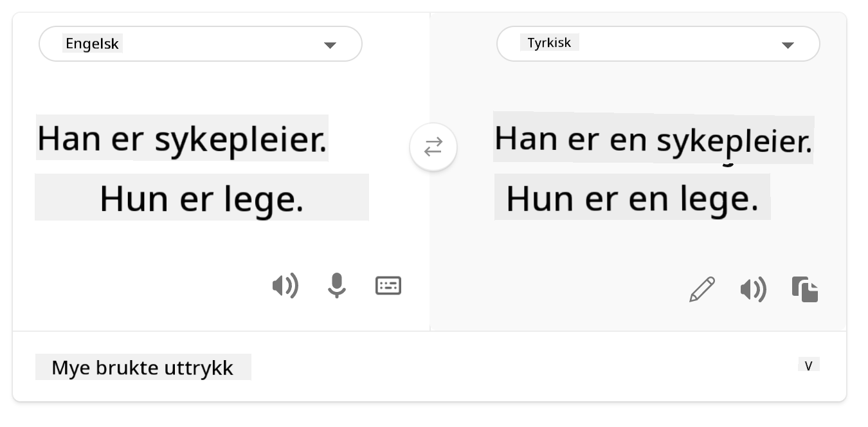Open the Tyrkisk target language selector
This screenshot has width=868, height=427.
(x=658, y=44)
